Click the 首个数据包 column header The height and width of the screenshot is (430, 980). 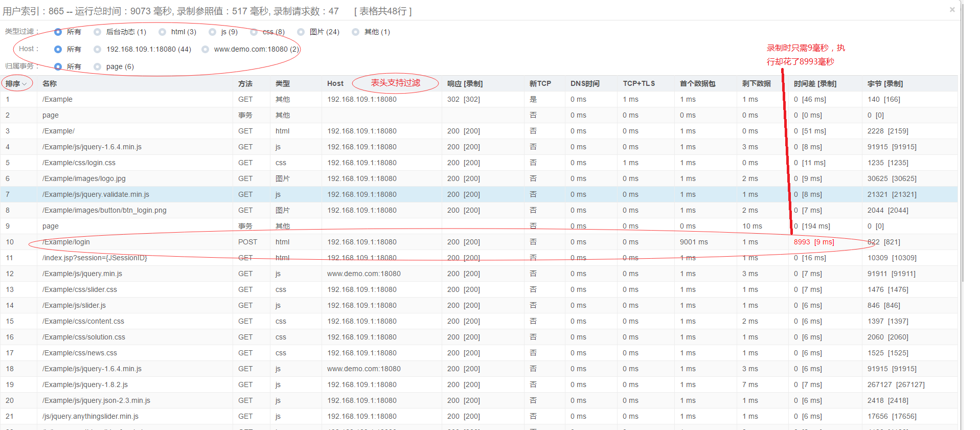pyautogui.click(x=697, y=83)
